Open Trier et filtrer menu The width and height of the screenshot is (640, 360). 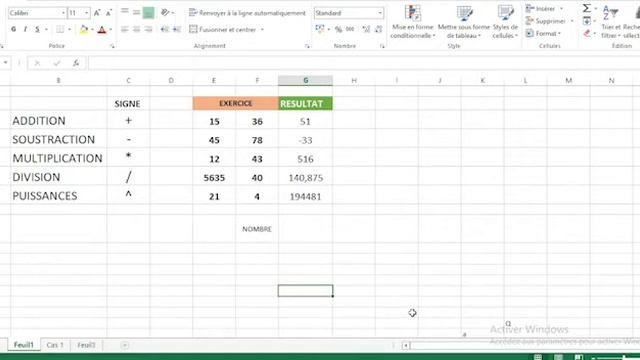click(611, 21)
